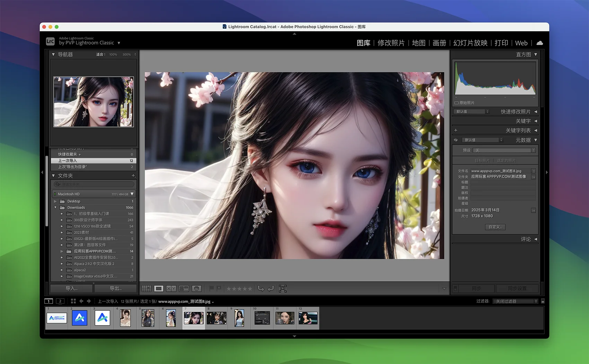Collapse the 导航器 panel
The image size is (589, 364).
coord(53,54)
